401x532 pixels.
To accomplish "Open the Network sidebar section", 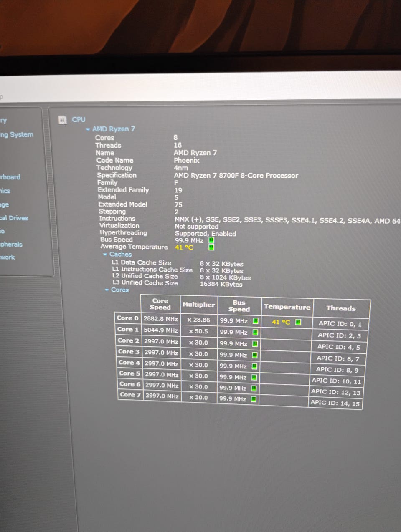I will [8, 257].
